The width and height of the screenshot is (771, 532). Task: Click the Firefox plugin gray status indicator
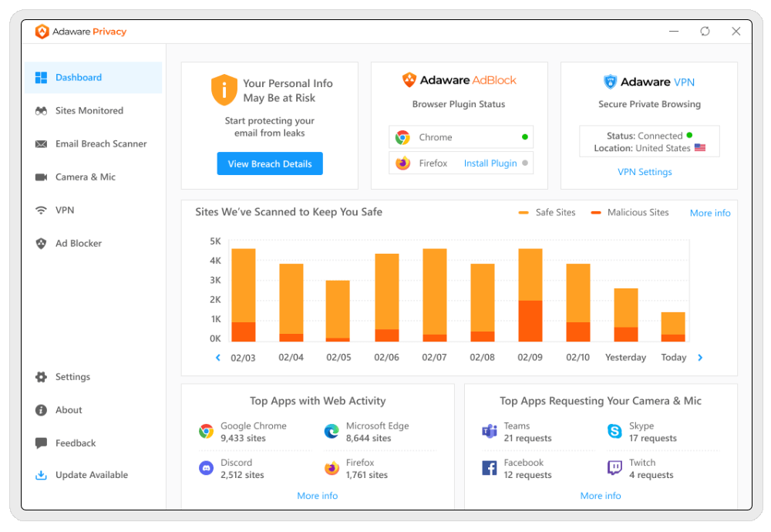[x=525, y=163]
